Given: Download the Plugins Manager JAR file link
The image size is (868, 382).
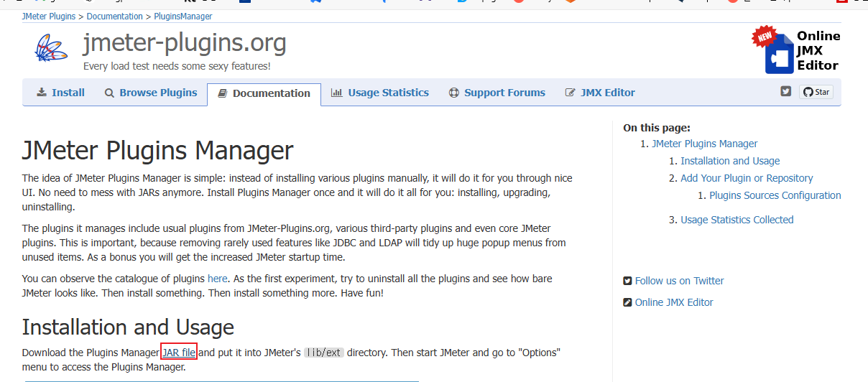Looking at the screenshot, I should [x=179, y=353].
